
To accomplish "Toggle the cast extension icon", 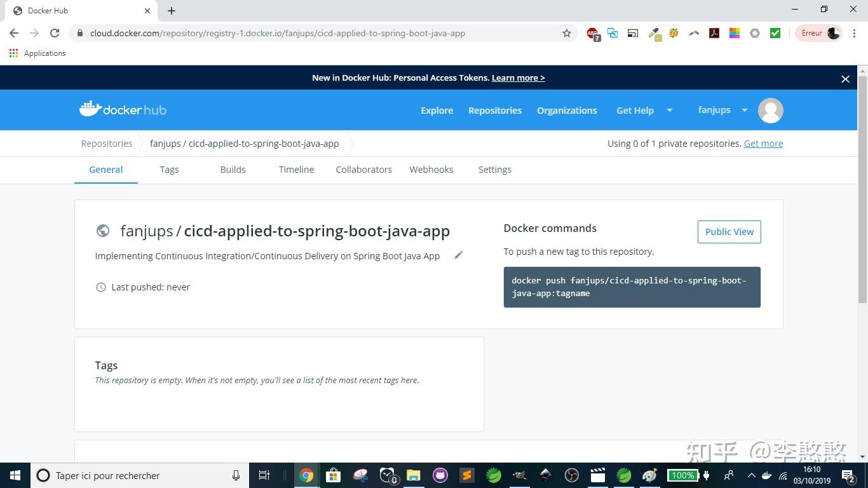I will pos(632,33).
